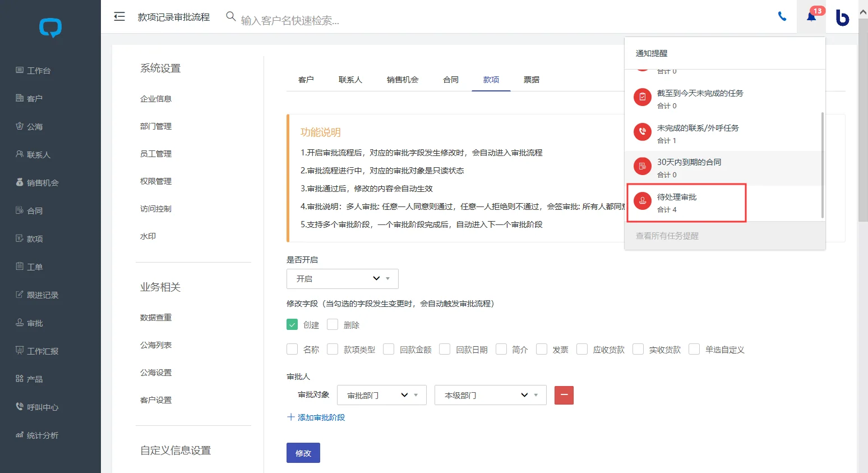The width and height of the screenshot is (868, 473).
Task: Open the 公海 sidebar item
Action: (x=29, y=127)
